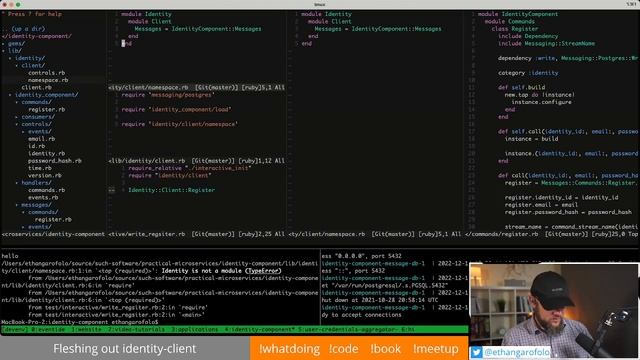Place cursor on Identity::Client::Register line
640x360 pixels.
[171, 190]
